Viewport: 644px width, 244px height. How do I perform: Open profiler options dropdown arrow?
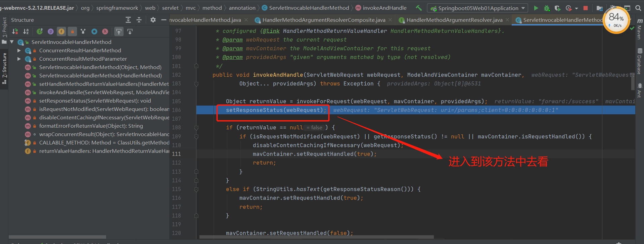tap(577, 8)
